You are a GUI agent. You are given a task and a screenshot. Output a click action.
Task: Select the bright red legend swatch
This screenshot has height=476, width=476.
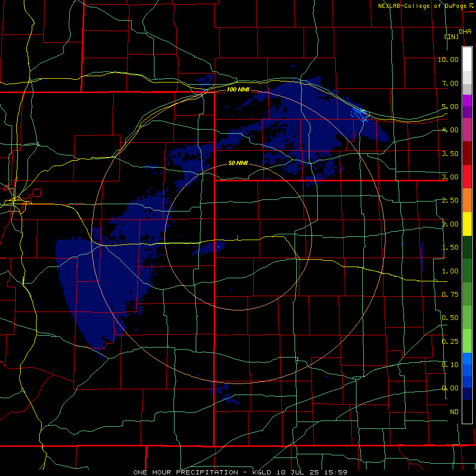click(467, 177)
